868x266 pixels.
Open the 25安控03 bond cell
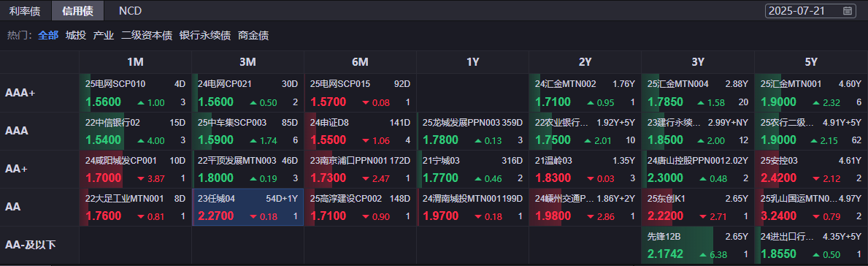click(x=811, y=169)
